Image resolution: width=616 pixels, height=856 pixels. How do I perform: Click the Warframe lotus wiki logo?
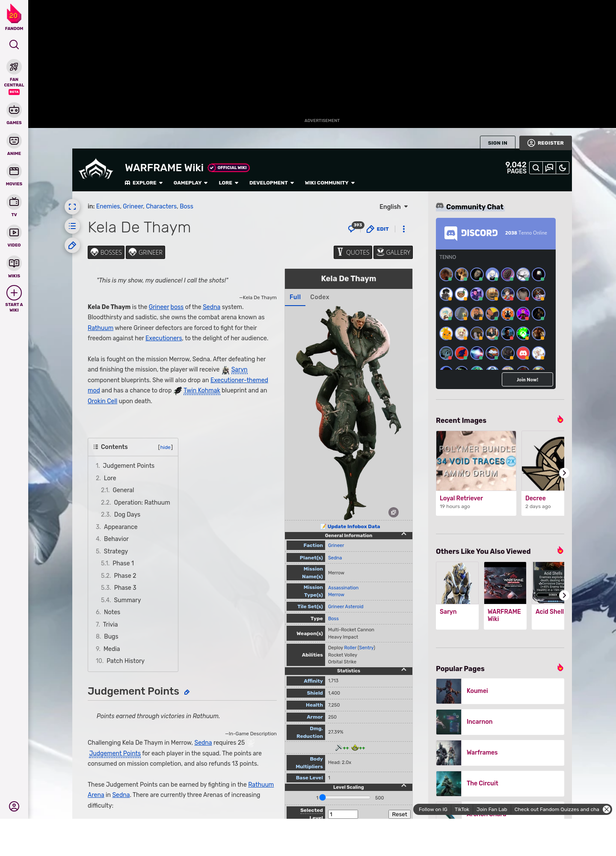(96, 169)
